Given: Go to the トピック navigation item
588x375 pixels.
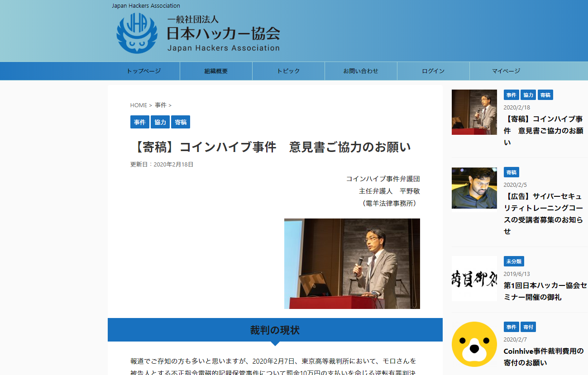Looking at the screenshot, I should (288, 71).
